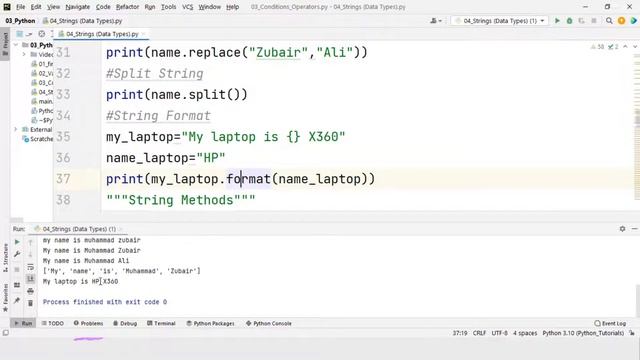Open the Navigate menu

78,7
